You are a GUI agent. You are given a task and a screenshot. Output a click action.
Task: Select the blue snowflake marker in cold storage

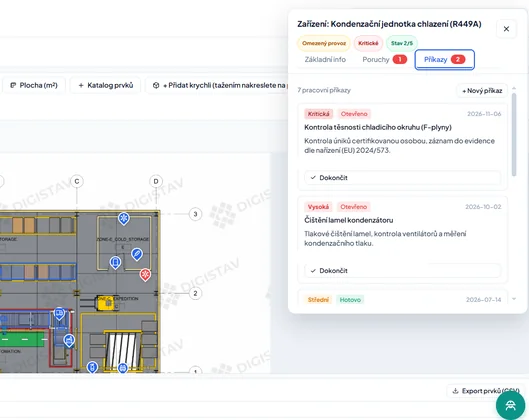pyautogui.click(x=124, y=219)
